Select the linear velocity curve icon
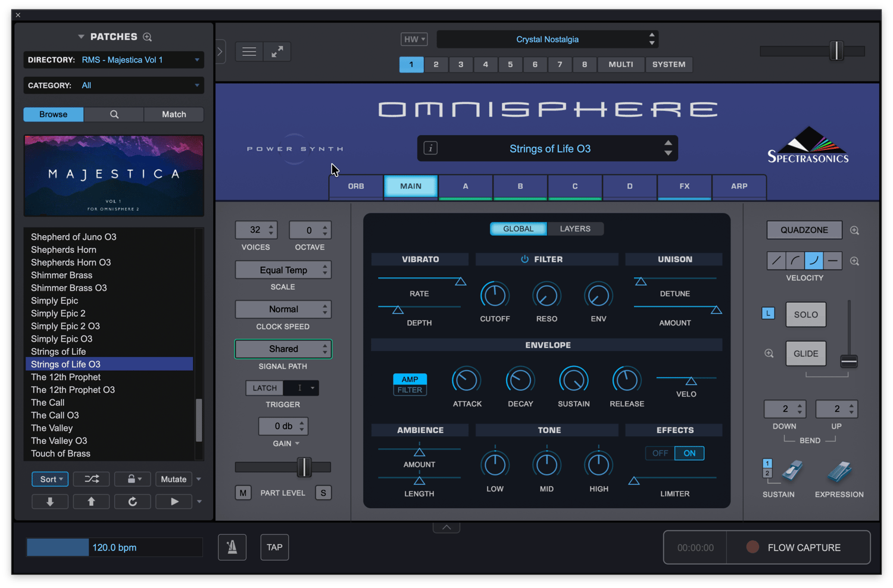893x588 pixels. click(x=776, y=261)
